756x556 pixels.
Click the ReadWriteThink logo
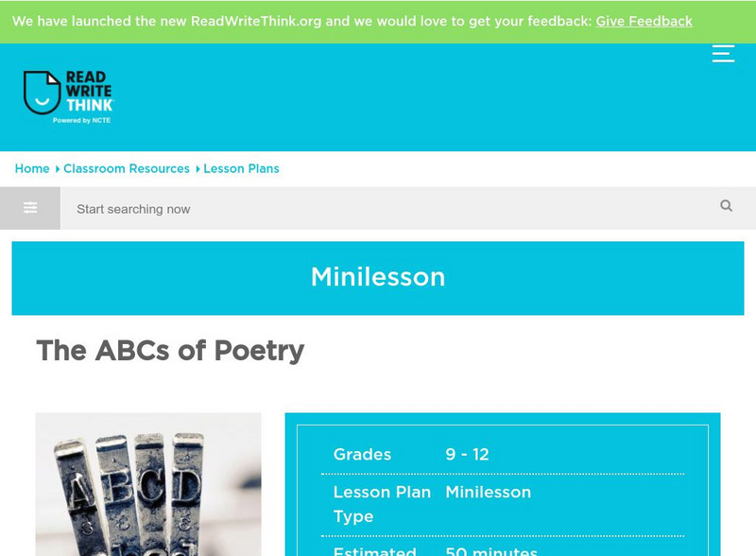(x=68, y=93)
